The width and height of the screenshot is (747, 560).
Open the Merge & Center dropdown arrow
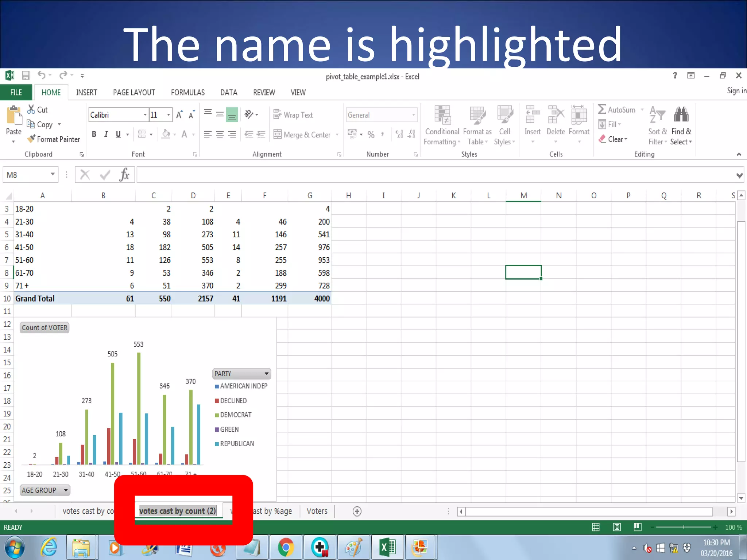337,135
